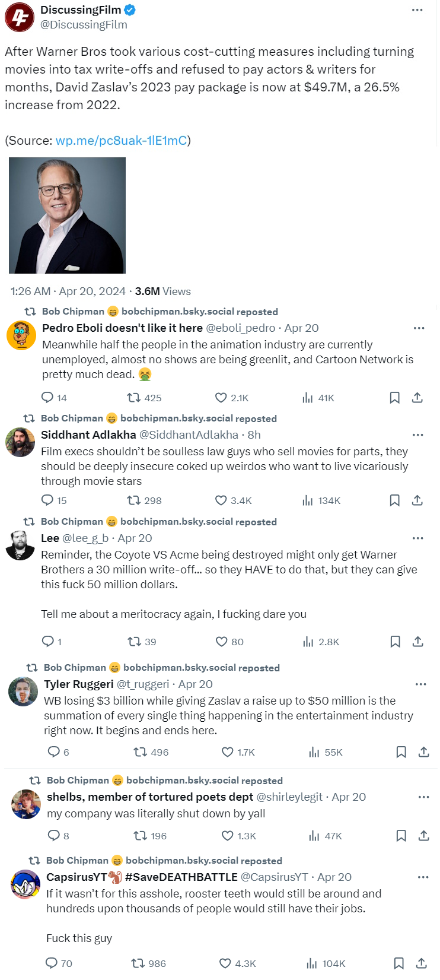Expand the options menu on shelbs' tweet
440x980 pixels.
pyautogui.click(x=423, y=797)
